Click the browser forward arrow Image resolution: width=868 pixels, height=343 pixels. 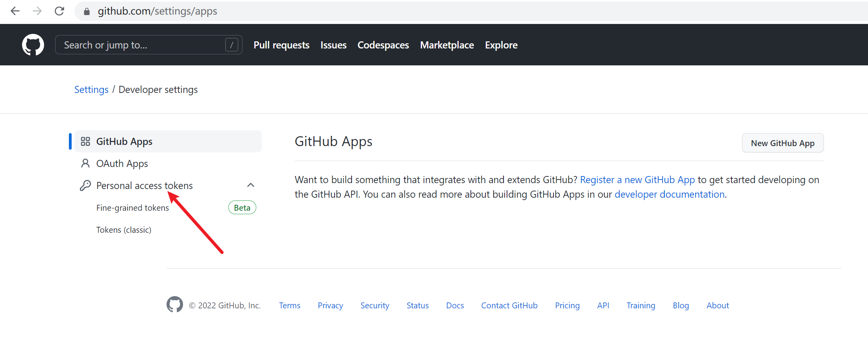pos(37,11)
